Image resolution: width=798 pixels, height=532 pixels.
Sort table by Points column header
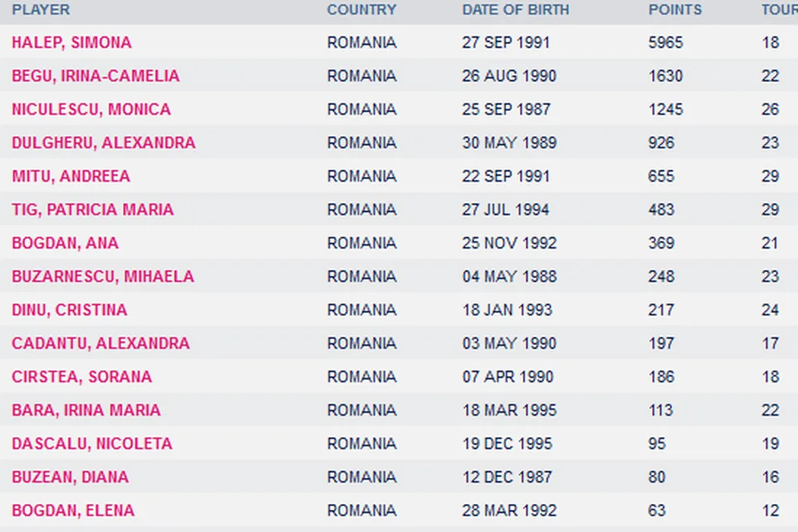pyautogui.click(x=675, y=10)
